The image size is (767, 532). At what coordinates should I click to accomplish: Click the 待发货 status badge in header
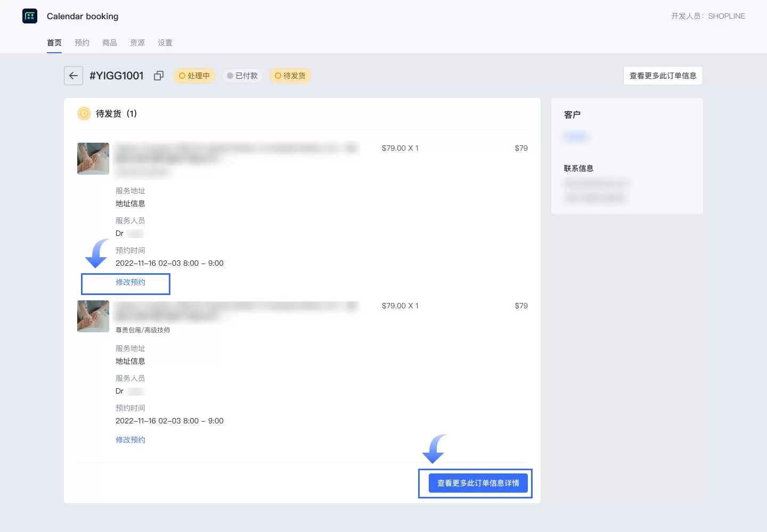pos(290,76)
